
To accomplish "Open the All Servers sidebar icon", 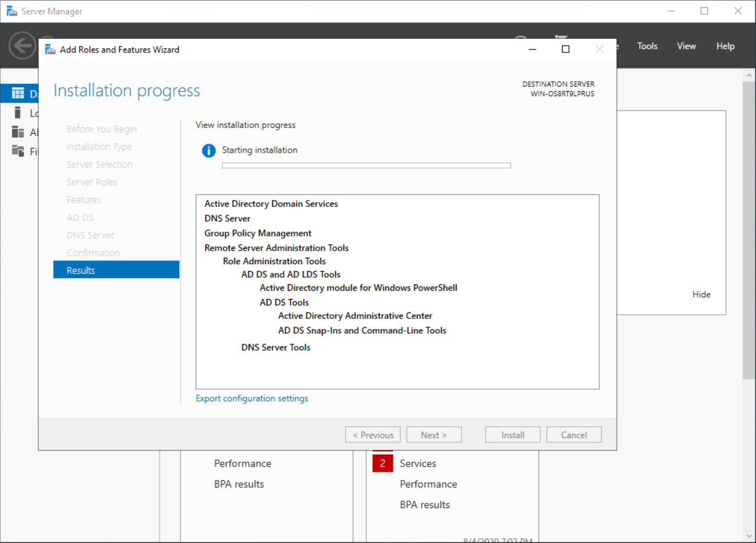I will click(18, 132).
